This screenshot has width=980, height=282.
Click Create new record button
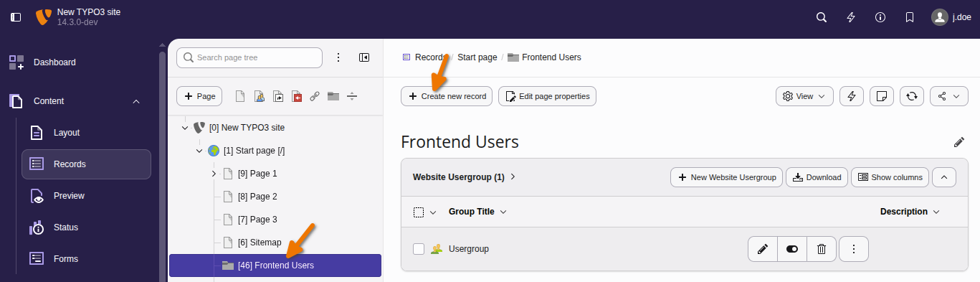447,96
